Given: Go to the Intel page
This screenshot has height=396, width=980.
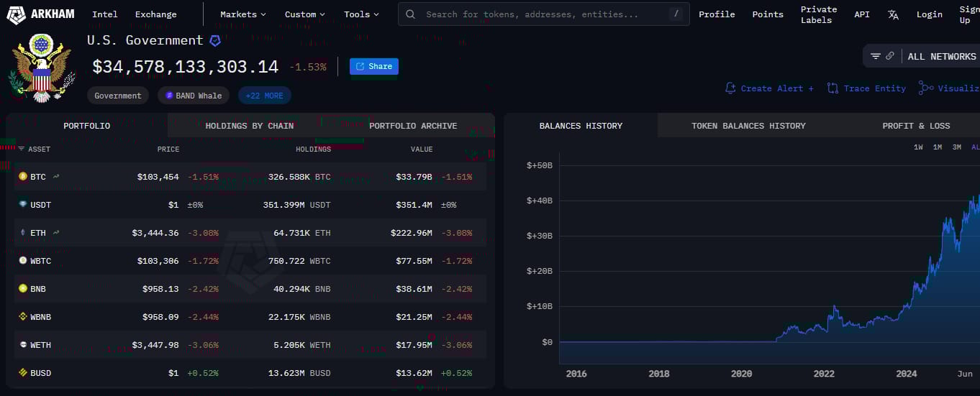Looking at the screenshot, I should pos(105,14).
